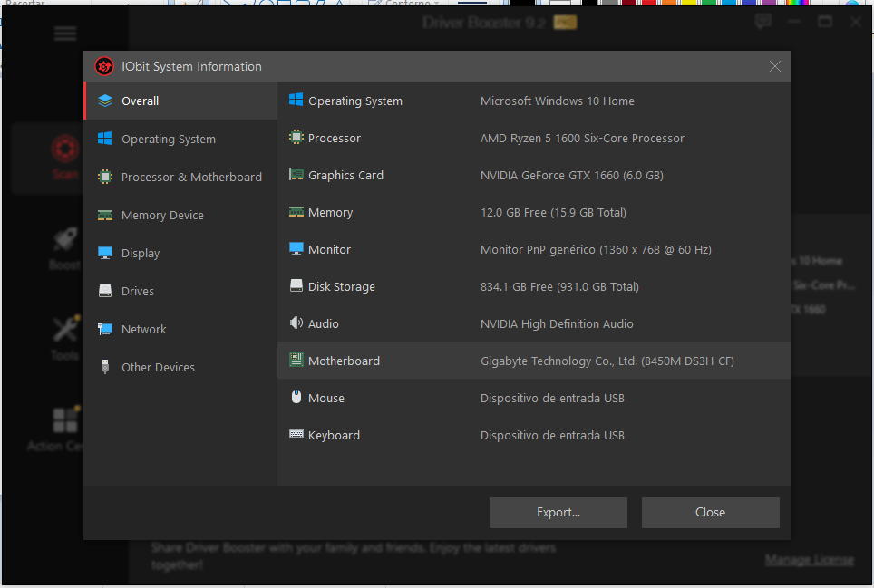The height and width of the screenshot is (588, 874).
Task: Open Driver Booster hamburger menu
Action: (65, 34)
